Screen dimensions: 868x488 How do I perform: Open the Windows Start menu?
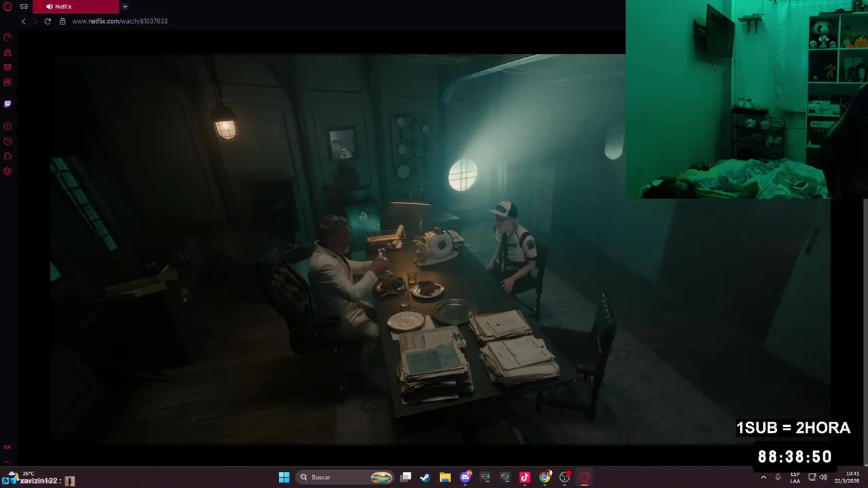tap(284, 477)
